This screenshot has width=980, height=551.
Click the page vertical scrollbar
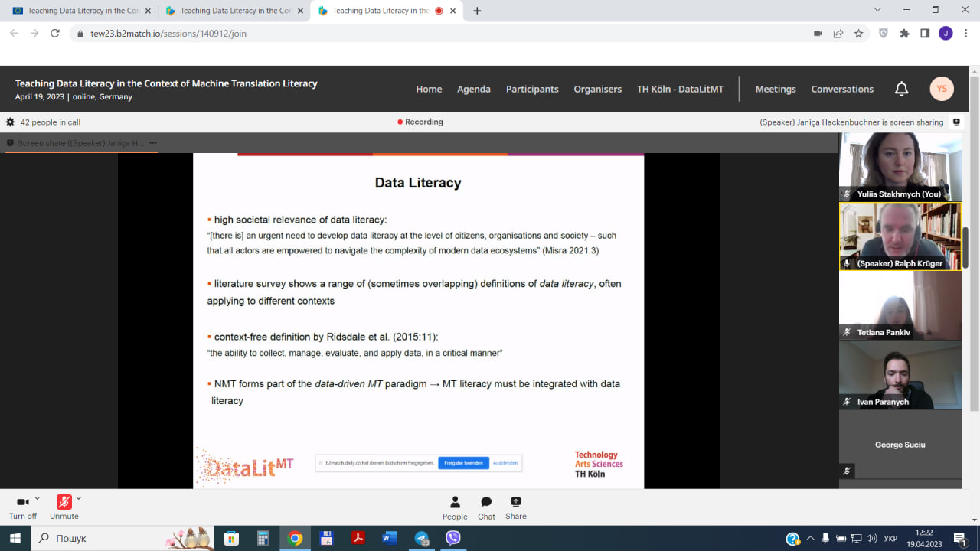(974, 245)
